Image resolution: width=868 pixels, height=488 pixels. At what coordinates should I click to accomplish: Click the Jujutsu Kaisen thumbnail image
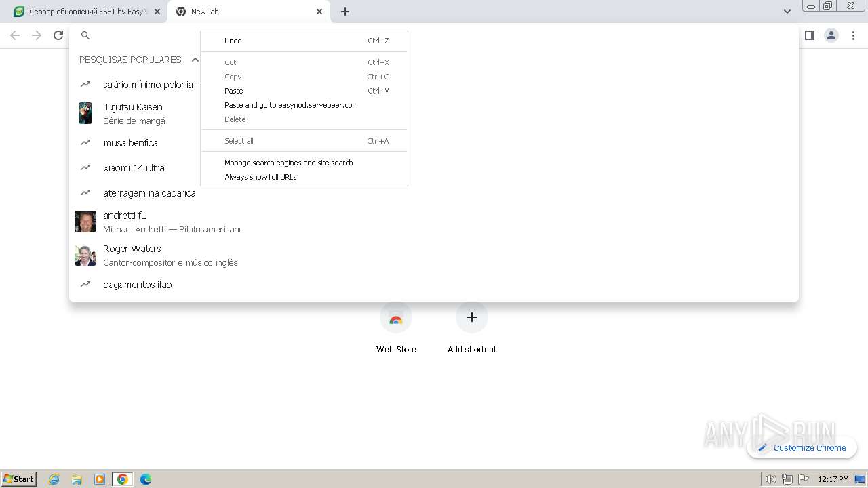click(85, 113)
